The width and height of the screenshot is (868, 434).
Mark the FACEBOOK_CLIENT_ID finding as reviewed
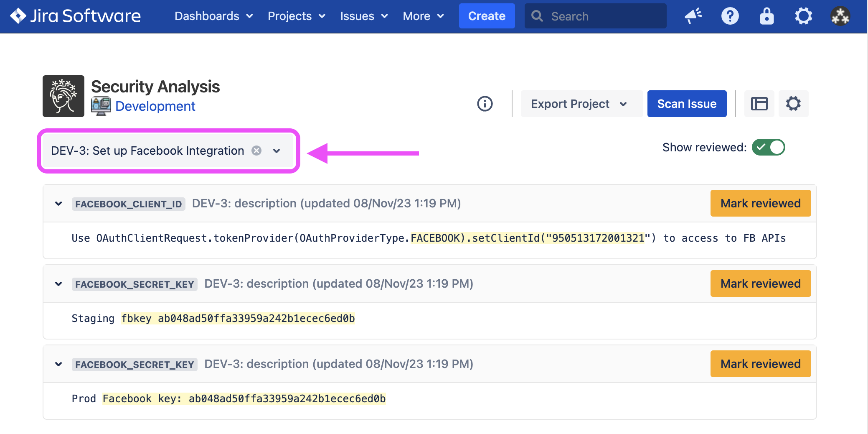[760, 204]
